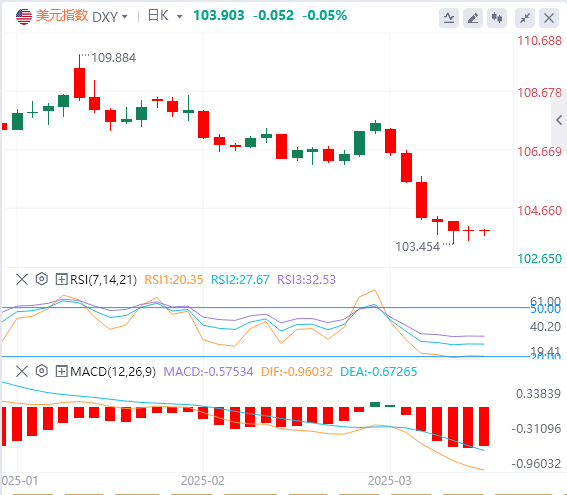This screenshot has width=567, height=495.
Task: Click the RSI(7,14,21) label
Action: pyautogui.click(x=103, y=279)
